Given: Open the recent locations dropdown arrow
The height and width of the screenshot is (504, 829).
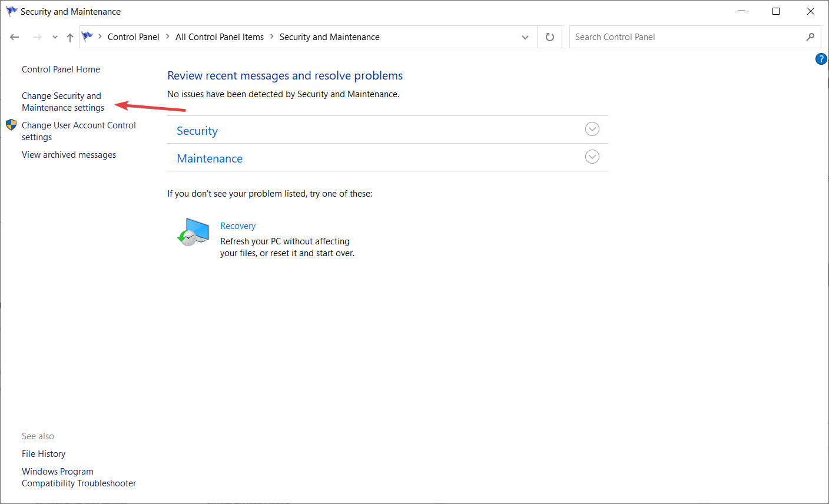Looking at the screenshot, I should click(x=55, y=37).
